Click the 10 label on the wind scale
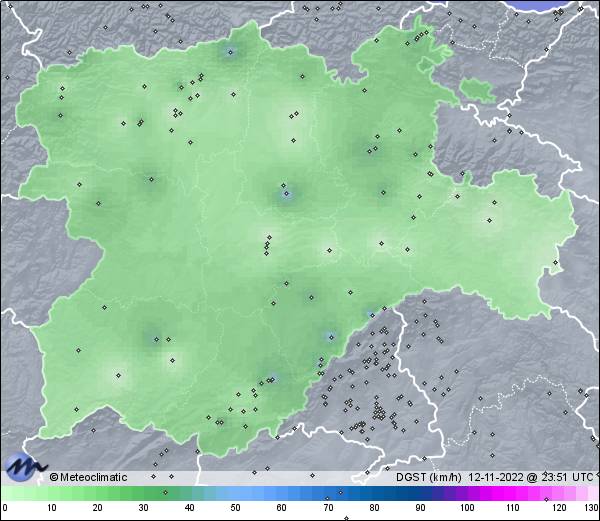The height and width of the screenshot is (521, 600). (x=51, y=508)
